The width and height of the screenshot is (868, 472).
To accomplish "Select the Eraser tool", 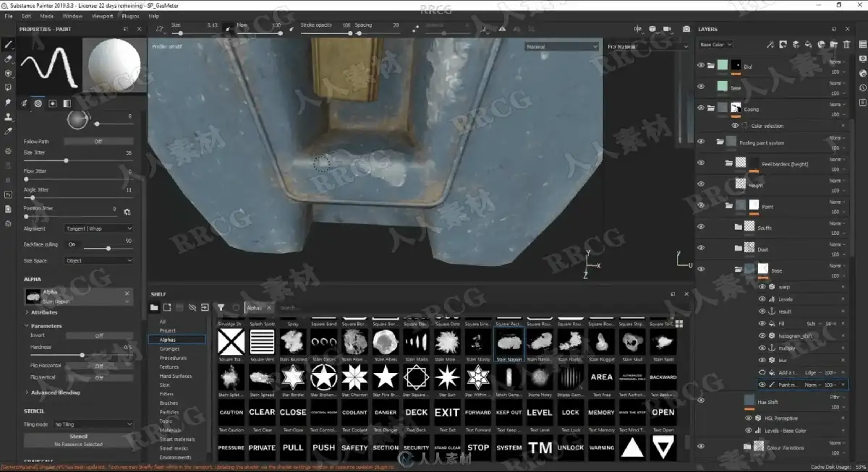I will (x=8, y=58).
